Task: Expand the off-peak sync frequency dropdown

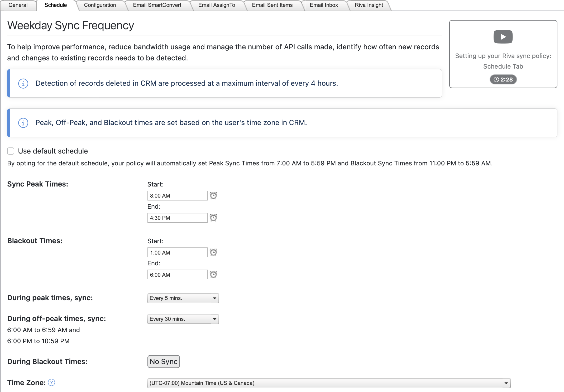Action: tap(183, 319)
